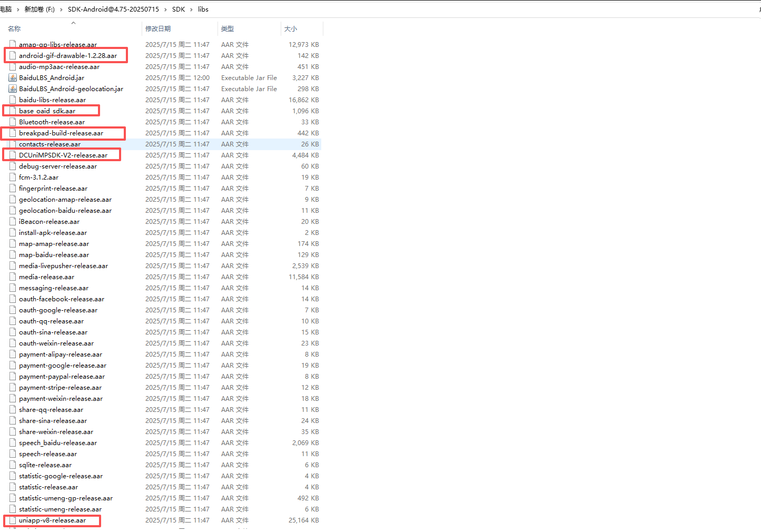Go to 新加卷 (F:) in the address bar
The height and width of the screenshot is (532, 761).
(39, 9)
